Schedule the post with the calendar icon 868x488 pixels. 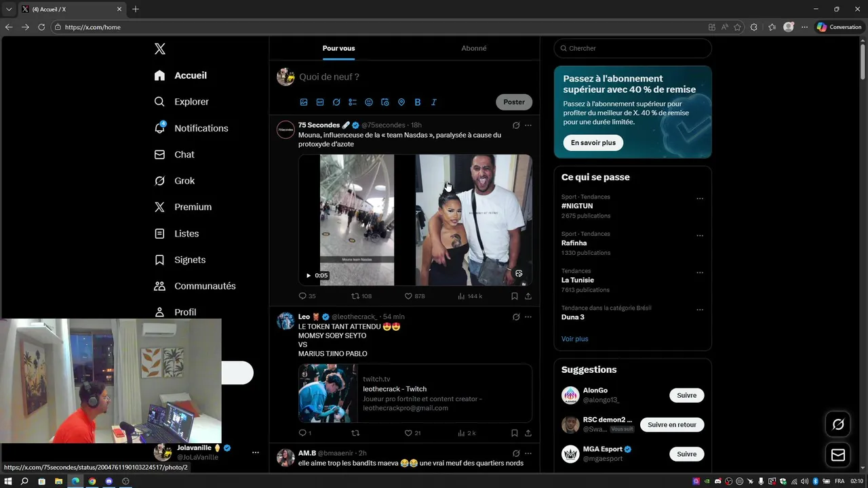pos(385,102)
